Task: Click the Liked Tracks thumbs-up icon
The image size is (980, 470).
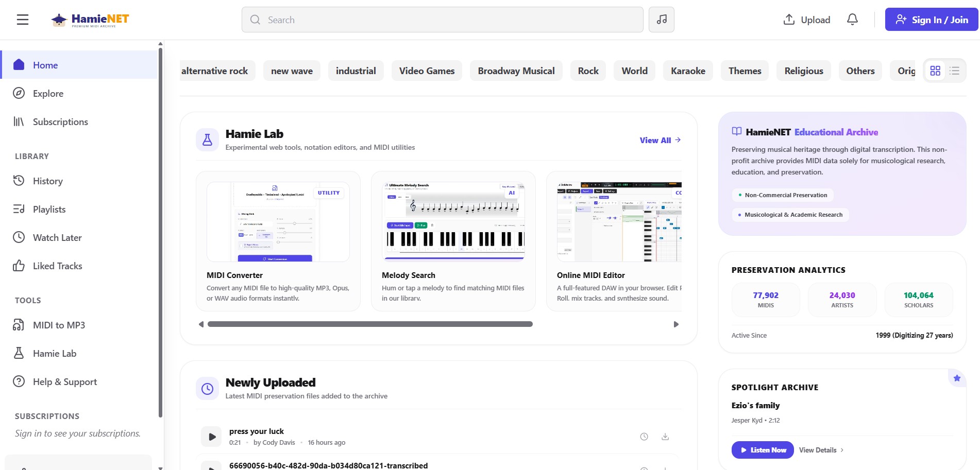Action: (x=19, y=266)
